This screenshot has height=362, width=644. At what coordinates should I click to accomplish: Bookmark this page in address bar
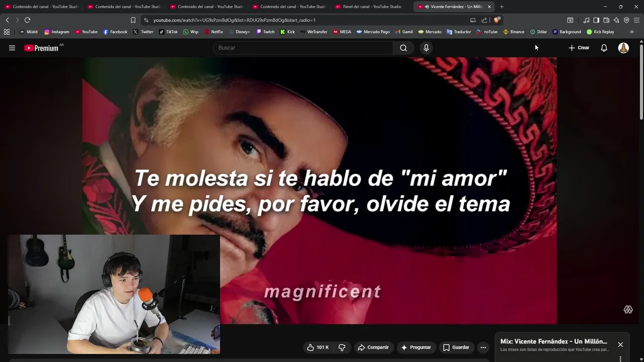[x=133, y=20]
